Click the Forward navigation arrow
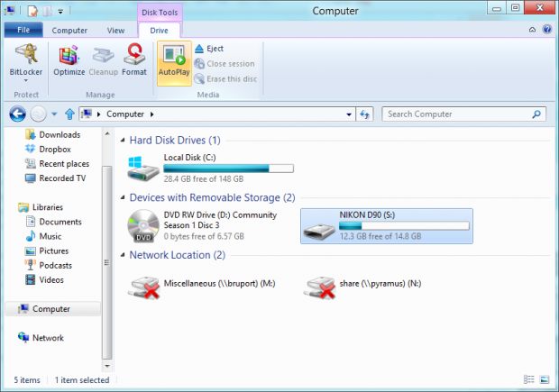The height and width of the screenshot is (392, 559). [x=38, y=114]
